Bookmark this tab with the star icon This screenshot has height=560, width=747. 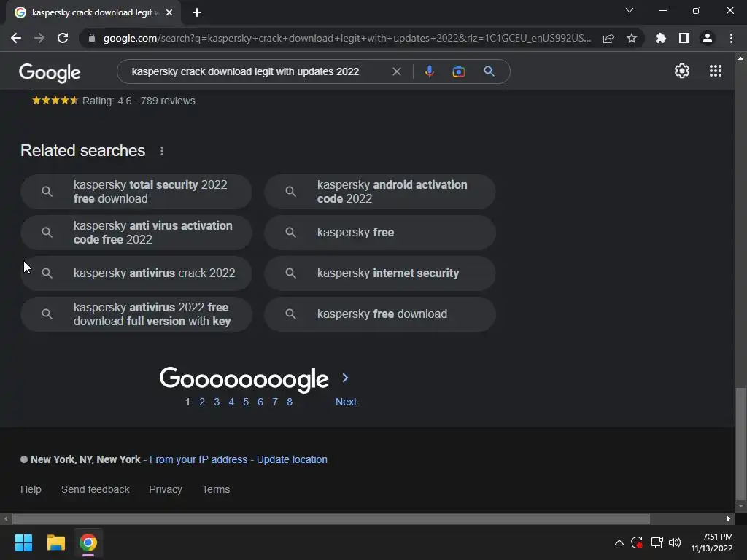632,38
